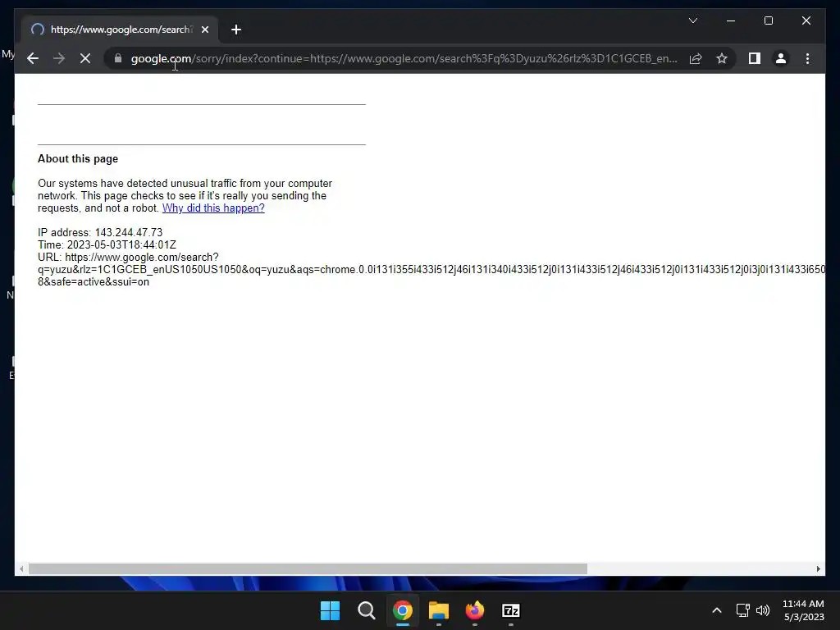Screen dimensions: 840x630
Task: Open network status in system tray
Action: pos(742,610)
